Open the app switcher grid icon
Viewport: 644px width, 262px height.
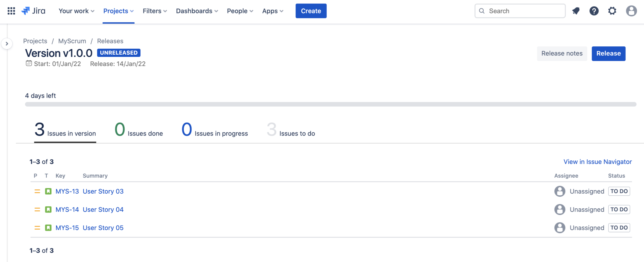click(11, 11)
